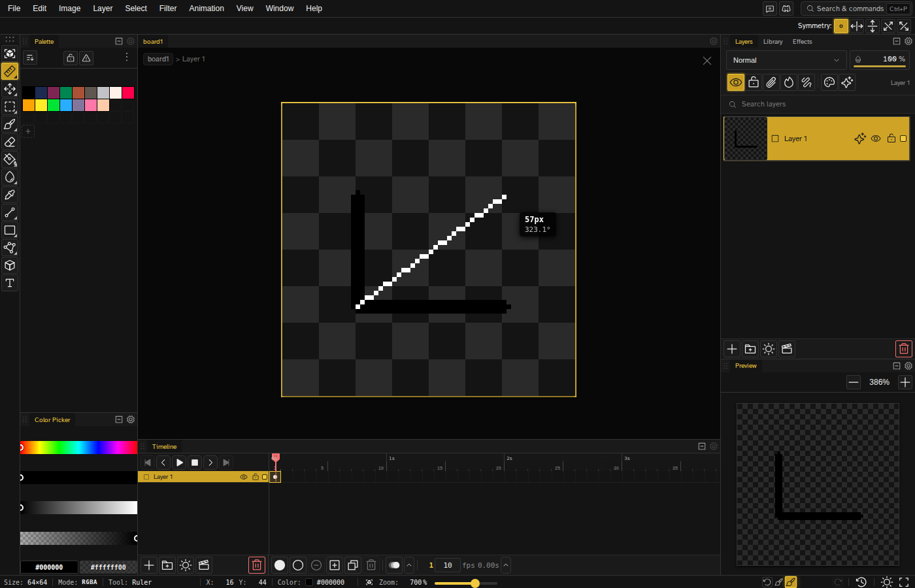This screenshot has width=915, height=588.
Task: Toggle Layer 1 eye in timeline row
Action: click(244, 477)
